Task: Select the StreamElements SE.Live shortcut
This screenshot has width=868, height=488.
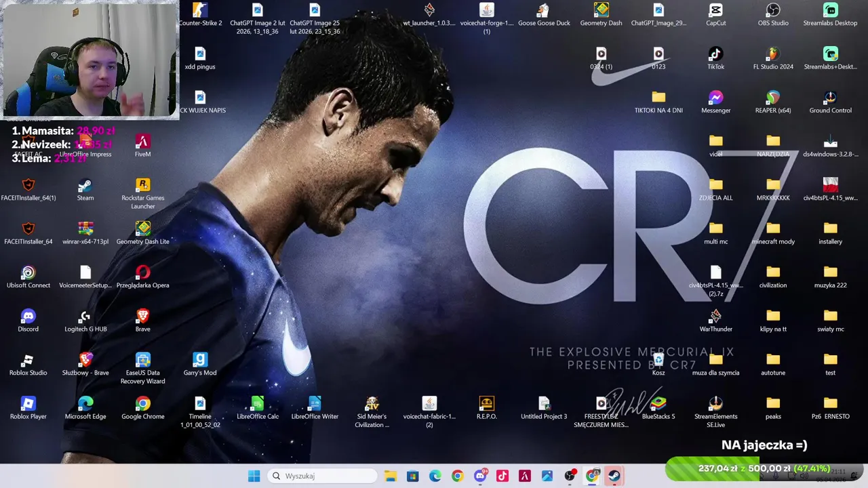Action: pos(715,412)
